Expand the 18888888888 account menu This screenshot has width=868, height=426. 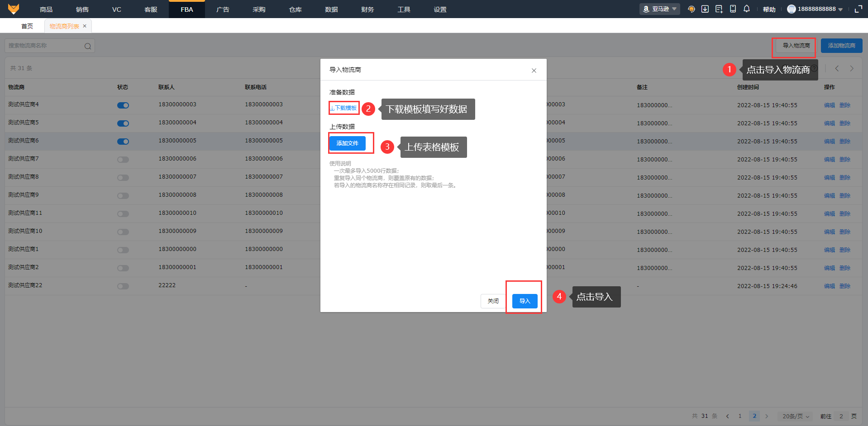[840, 9]
